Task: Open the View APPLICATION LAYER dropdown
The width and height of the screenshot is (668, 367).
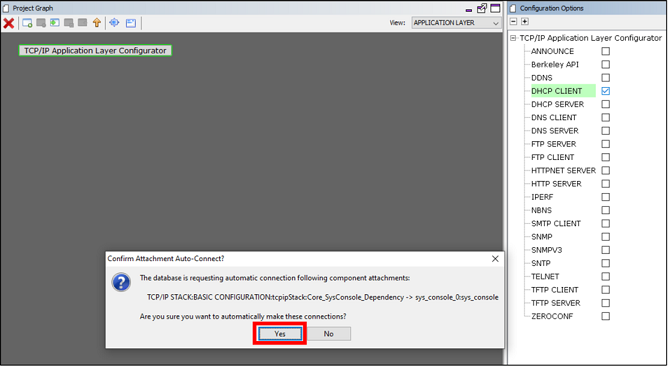Action: pyautogui.click(x=456, y=23)
